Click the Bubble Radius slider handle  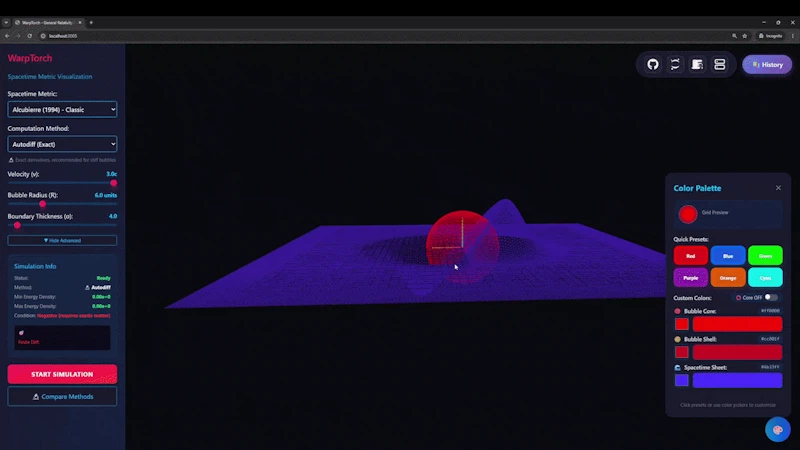pos(42,204)
